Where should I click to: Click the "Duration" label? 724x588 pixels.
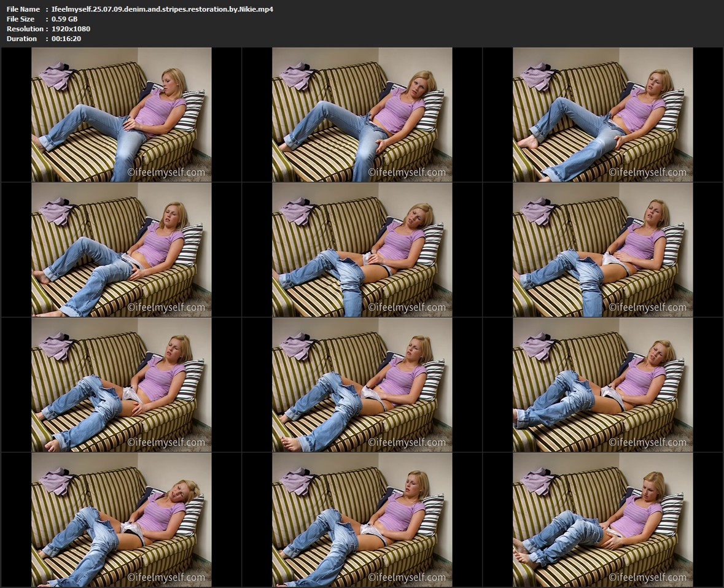[x=21, y=39]
